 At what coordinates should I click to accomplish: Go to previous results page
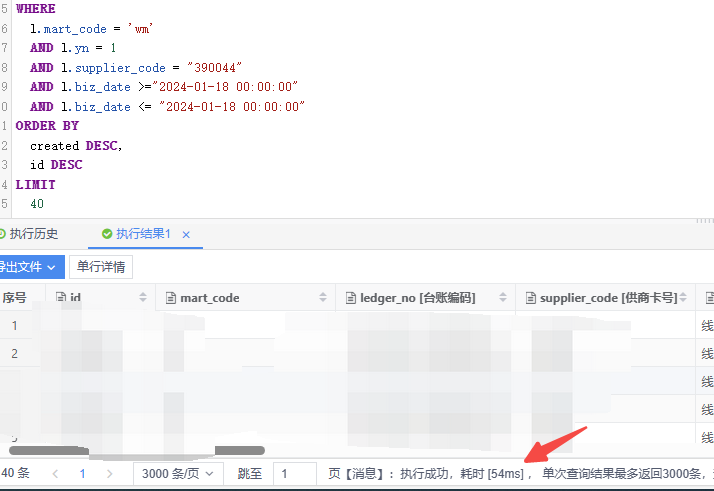pos(55,474)
